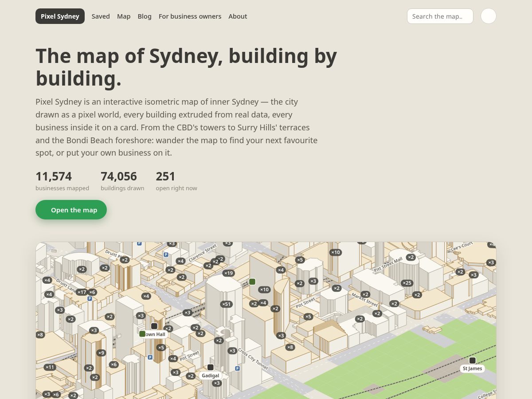Click the St James station label
Screen dimensions: 532x399
472,368
